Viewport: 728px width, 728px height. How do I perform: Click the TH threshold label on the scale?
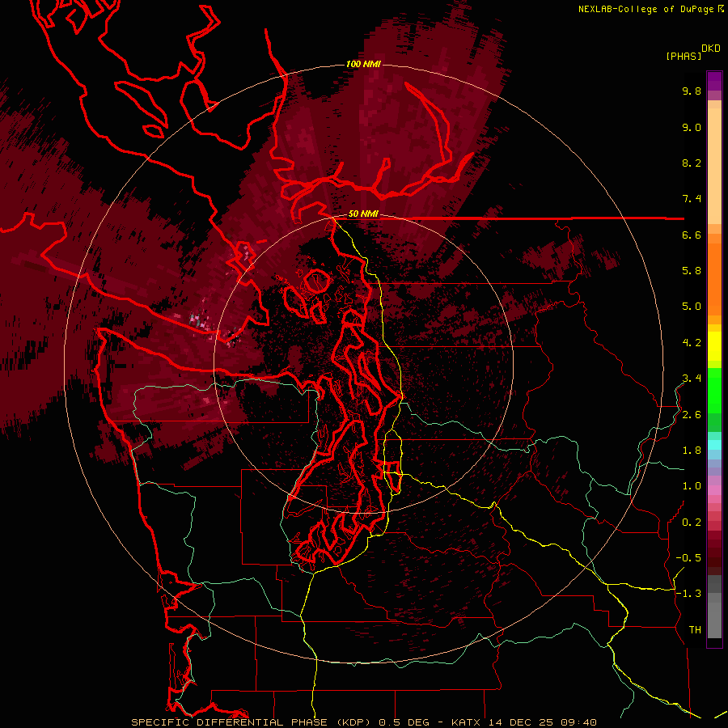pyautogui.click(x=695, y=630)
